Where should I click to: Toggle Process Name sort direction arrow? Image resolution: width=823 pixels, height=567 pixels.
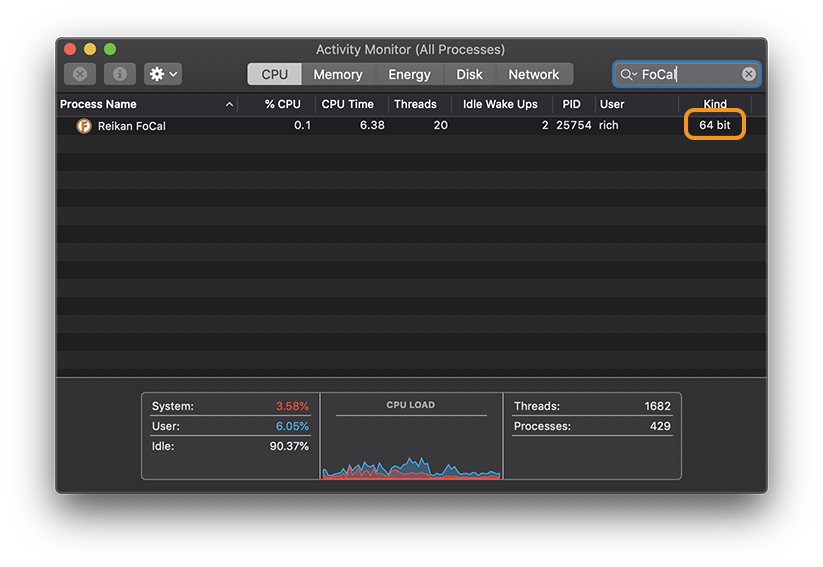(x=229, y=104)
